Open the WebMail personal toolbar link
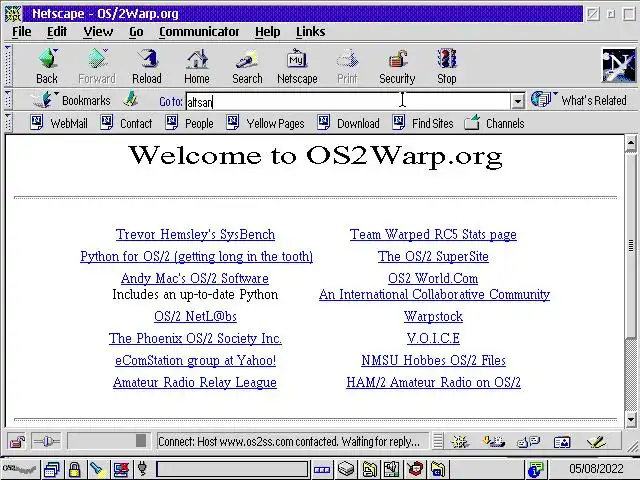This screenshot has height=480, width=640. click(59, 123)
